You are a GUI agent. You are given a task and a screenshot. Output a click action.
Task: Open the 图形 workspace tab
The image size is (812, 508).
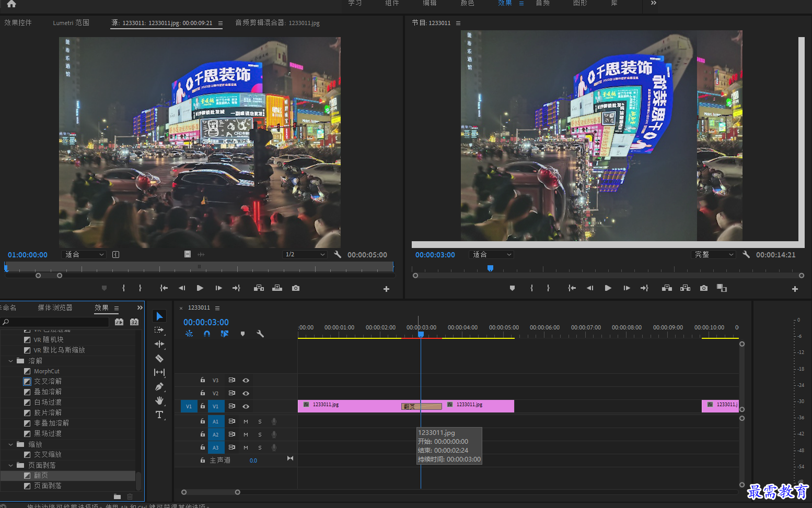click(x=580, y=3)
